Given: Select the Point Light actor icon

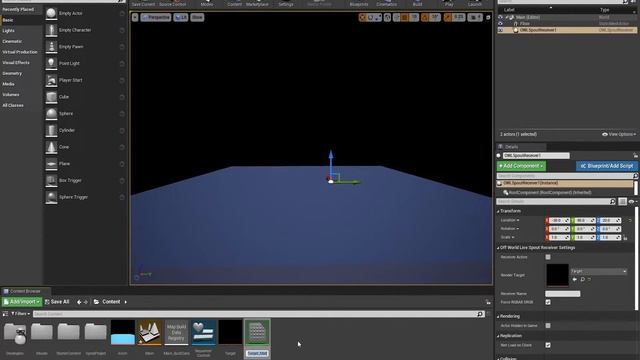Looking at the screenshot, I should (x=51, y=64).
